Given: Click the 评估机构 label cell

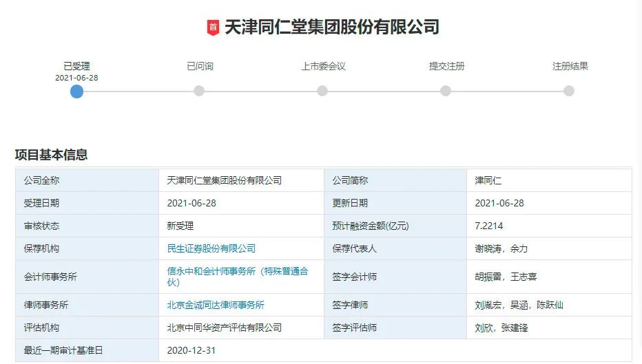Looking at the screenshot, I should pyautogui.click(x=87, y=328).
